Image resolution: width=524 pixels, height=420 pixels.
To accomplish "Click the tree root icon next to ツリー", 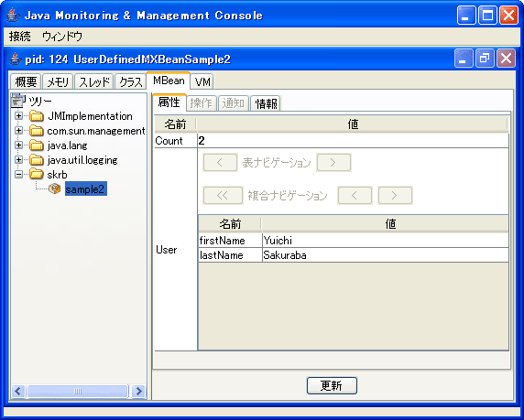I will (17, 100).
